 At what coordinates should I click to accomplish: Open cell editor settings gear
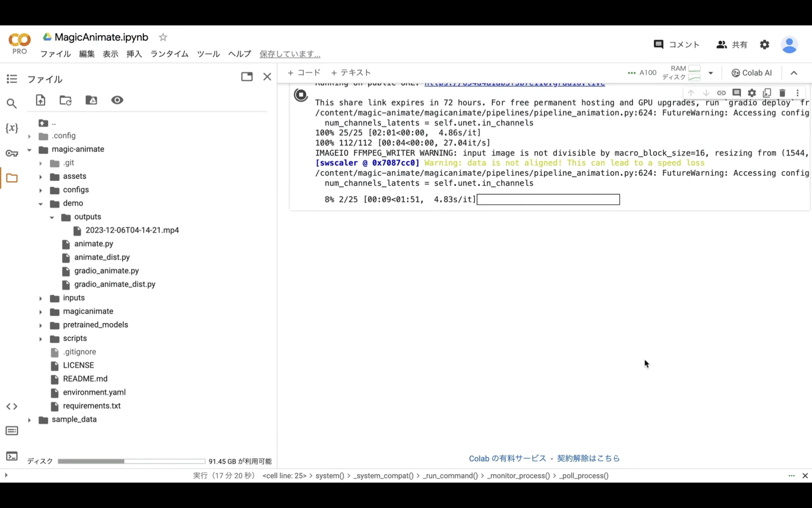click(752, 93)
